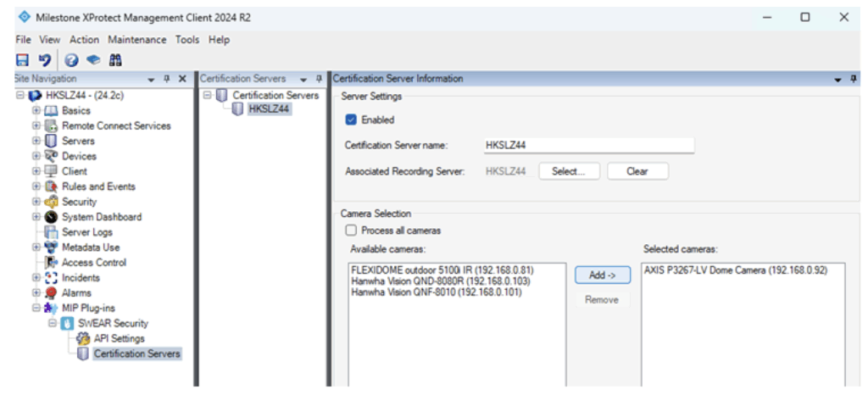Screen dimensions: 868x406
Task: Click the Alarms bell icon in navigation
Action: tap(51, 292)
